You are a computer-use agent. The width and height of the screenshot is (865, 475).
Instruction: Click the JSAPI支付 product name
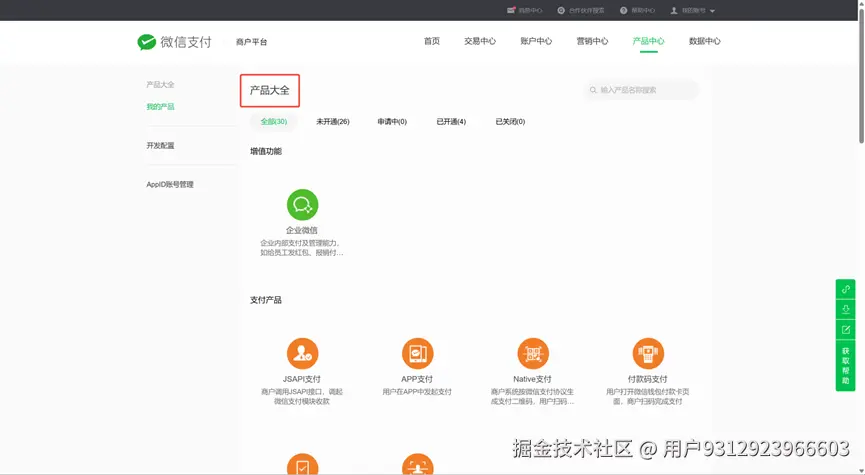[302, 379]
